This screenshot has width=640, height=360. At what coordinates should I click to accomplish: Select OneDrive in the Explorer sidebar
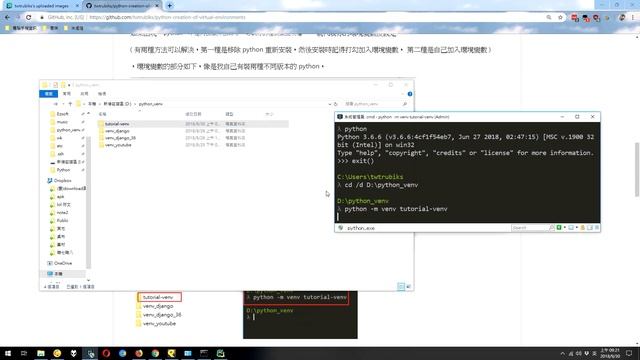62,263
